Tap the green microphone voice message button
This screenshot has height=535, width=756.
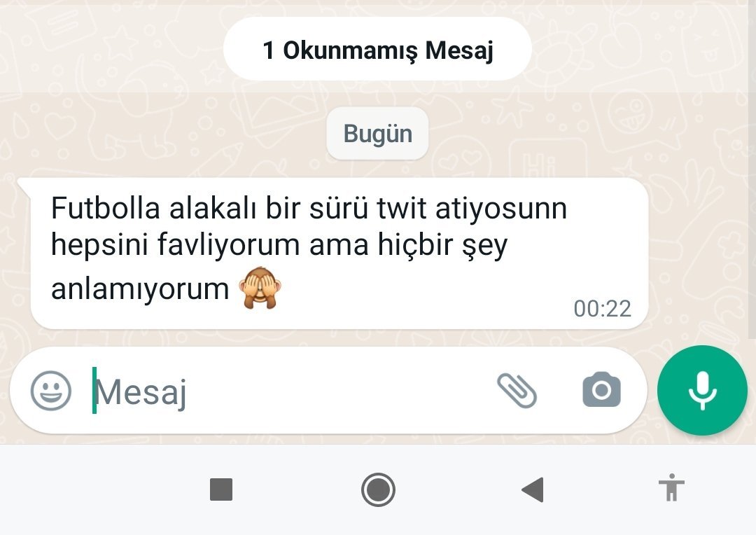coord(702,390)
